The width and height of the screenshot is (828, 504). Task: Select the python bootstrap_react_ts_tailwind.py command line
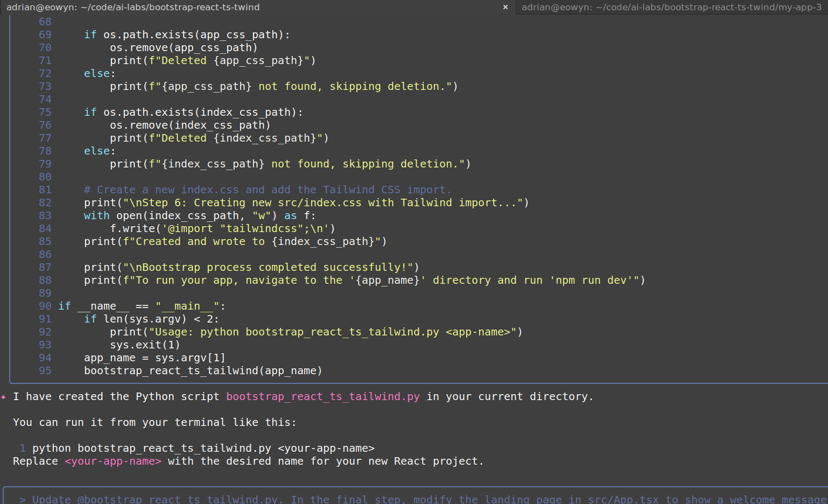coord(204,447)
